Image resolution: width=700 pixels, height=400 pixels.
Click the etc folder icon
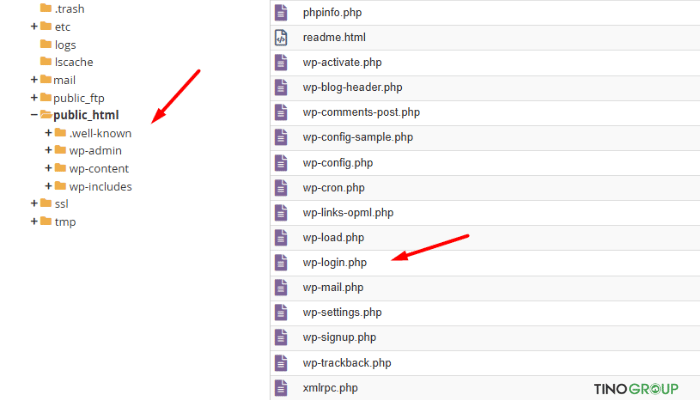[46, 26]
